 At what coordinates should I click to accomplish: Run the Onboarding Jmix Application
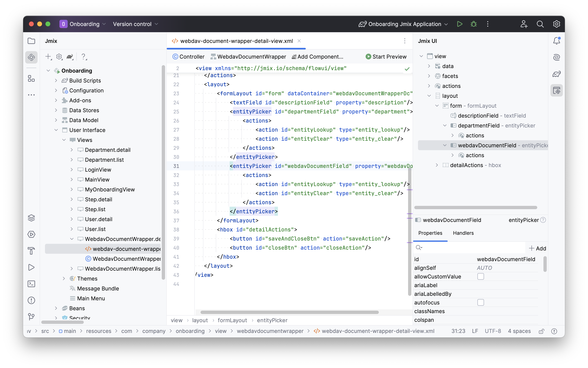(x=459, y=24)
